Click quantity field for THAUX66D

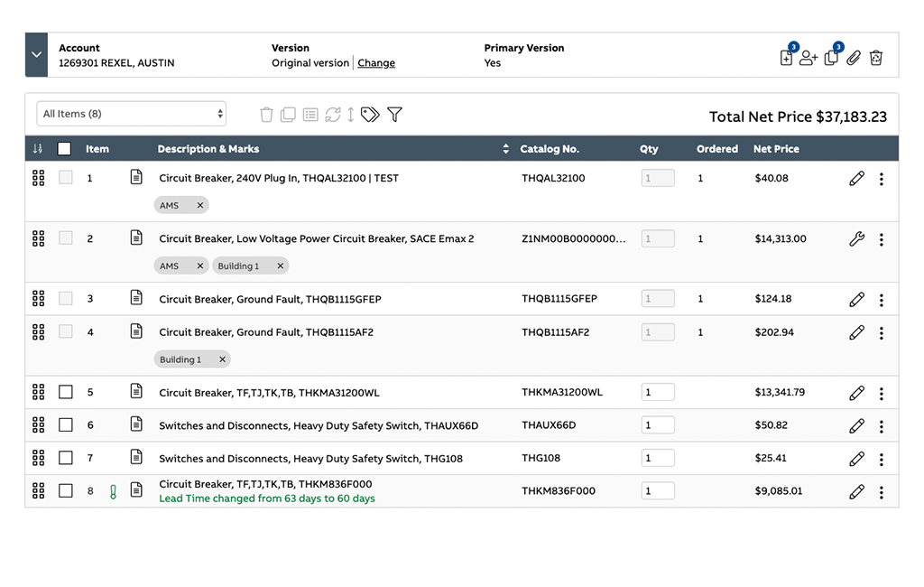(x=658, y=424)
